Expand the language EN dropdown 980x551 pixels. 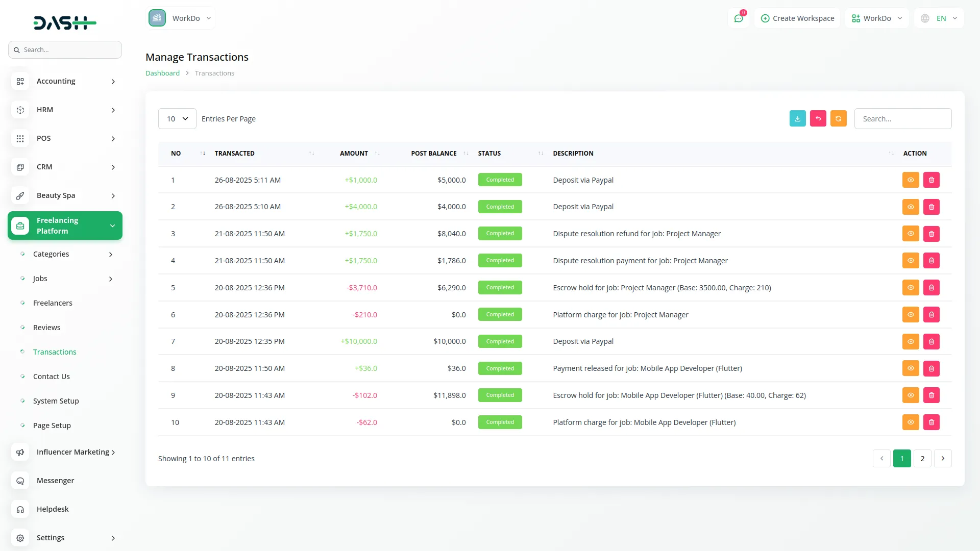coord(938,18)
